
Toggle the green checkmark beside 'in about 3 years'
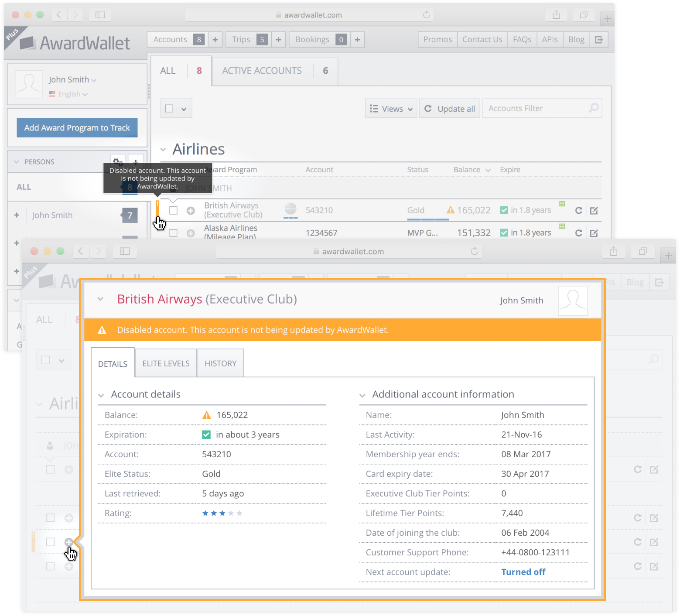point(206,435)
